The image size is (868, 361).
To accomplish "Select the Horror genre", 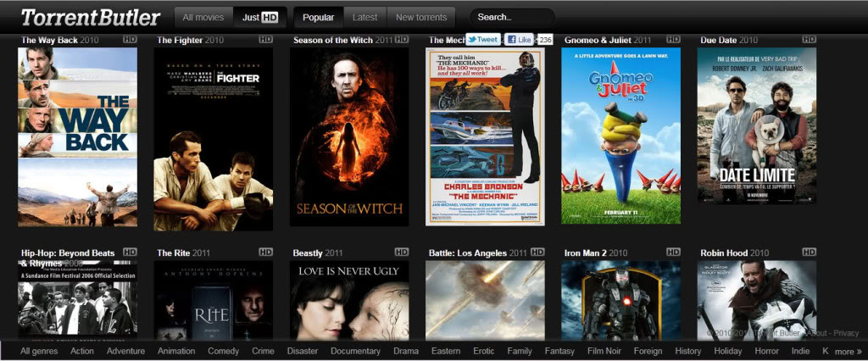I will [766, 351].
